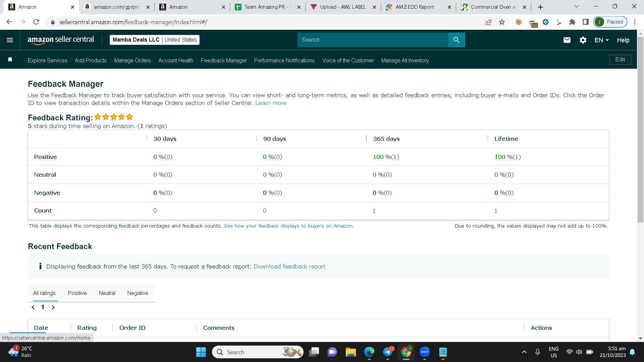Select Feedback Manager nav item
Screen dimensions: 644x362
pos(224,60)
